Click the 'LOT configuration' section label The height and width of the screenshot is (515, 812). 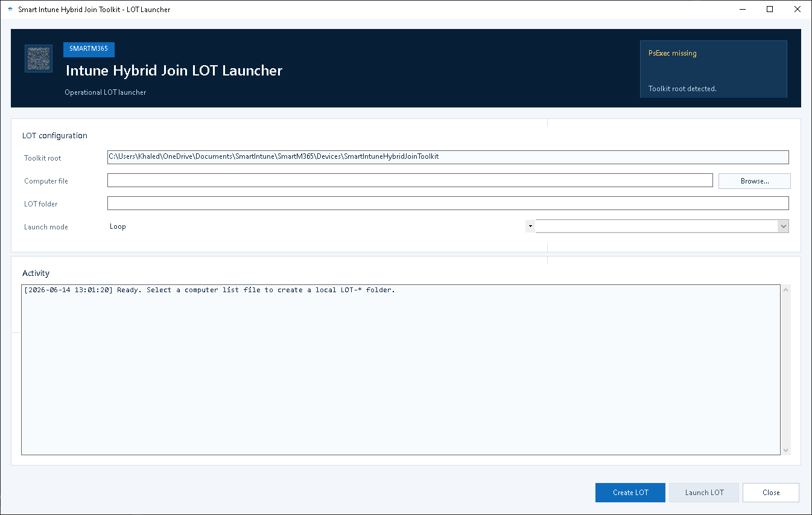pyautogui.click(x=55, y=136)
